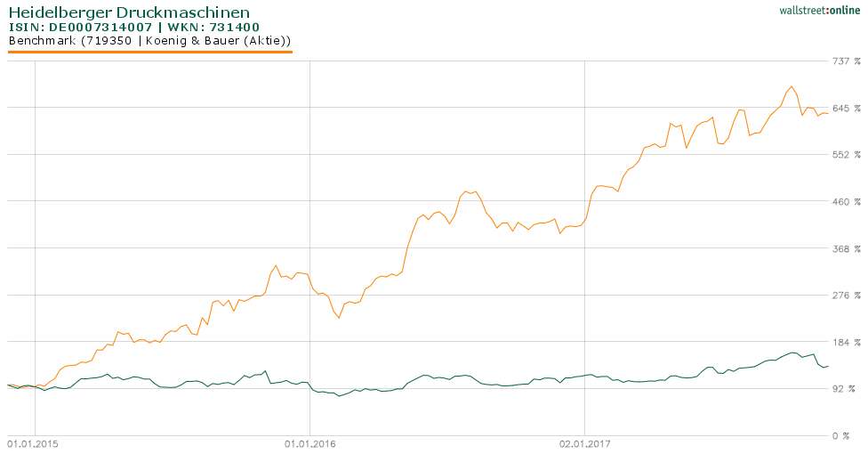Select the 02.01.2017 date label
Viewport: 868px width, 454px height.
584,443
